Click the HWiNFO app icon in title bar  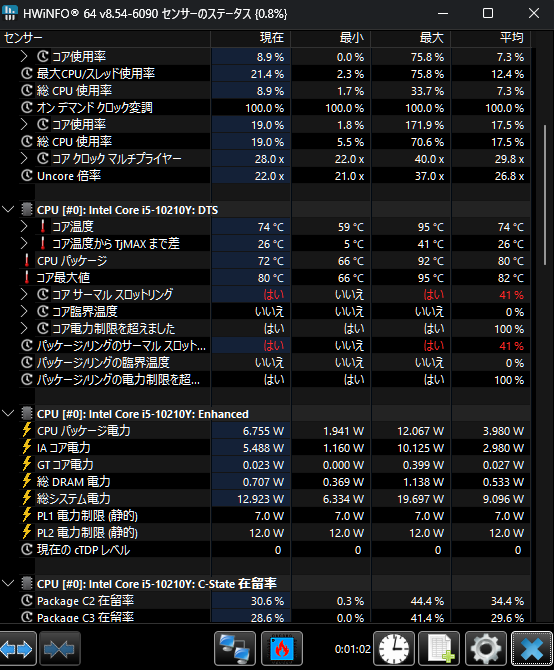click(x=10, y=13)
